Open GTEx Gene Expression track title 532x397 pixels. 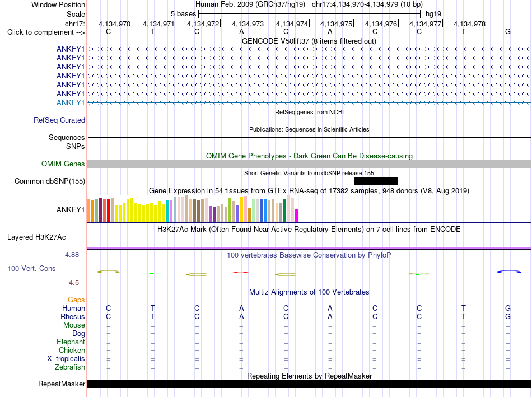click(x=309, y=191)
